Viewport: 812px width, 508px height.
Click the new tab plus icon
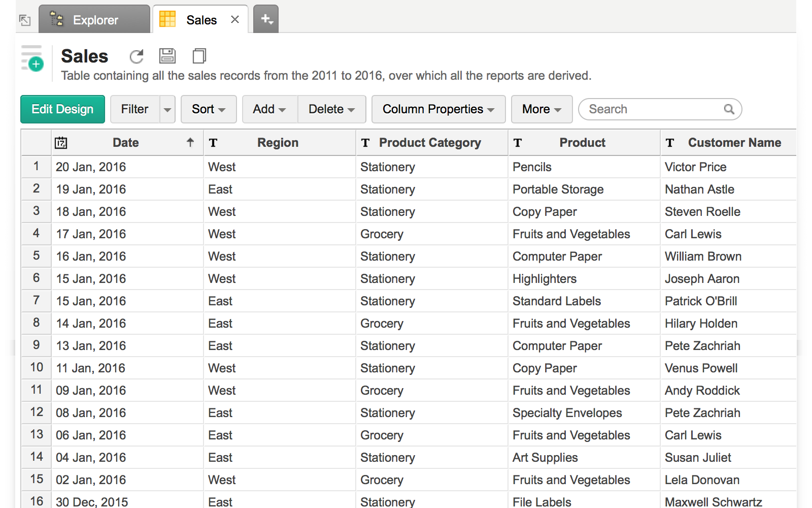point(266,19)
